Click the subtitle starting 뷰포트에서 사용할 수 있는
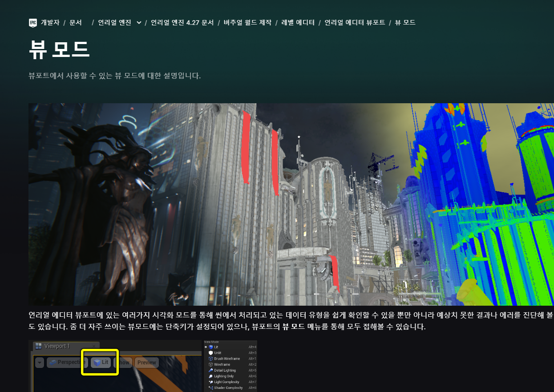Image resolution: width=554 pixels, height=392 pixels. coord(115,76)
